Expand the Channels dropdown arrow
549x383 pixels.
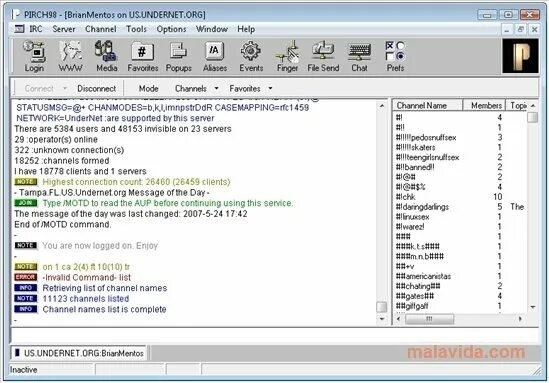coord(216,88)
